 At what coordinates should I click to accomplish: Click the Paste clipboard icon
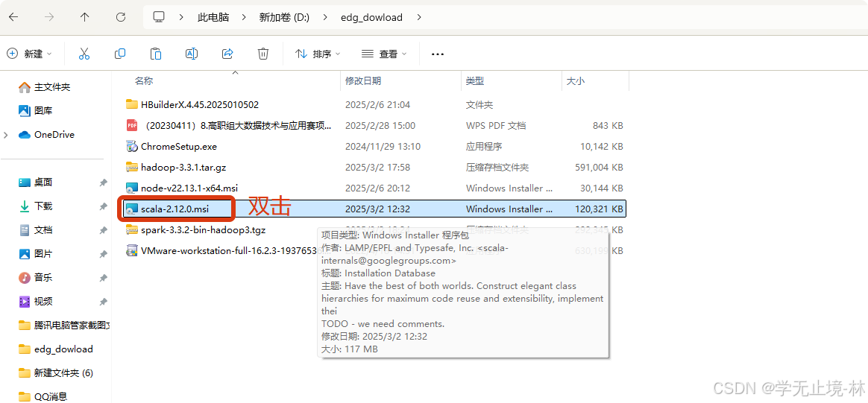coord(156,54)
